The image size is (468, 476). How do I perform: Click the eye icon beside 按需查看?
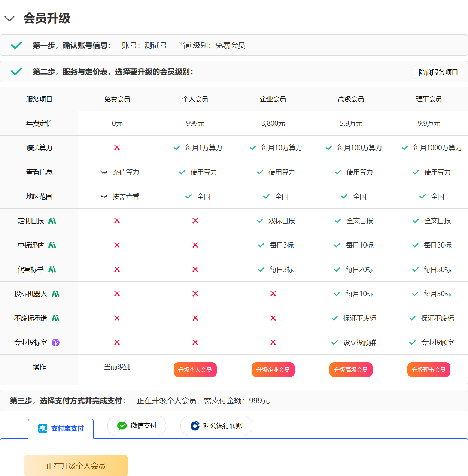click(x=104, y=197)
